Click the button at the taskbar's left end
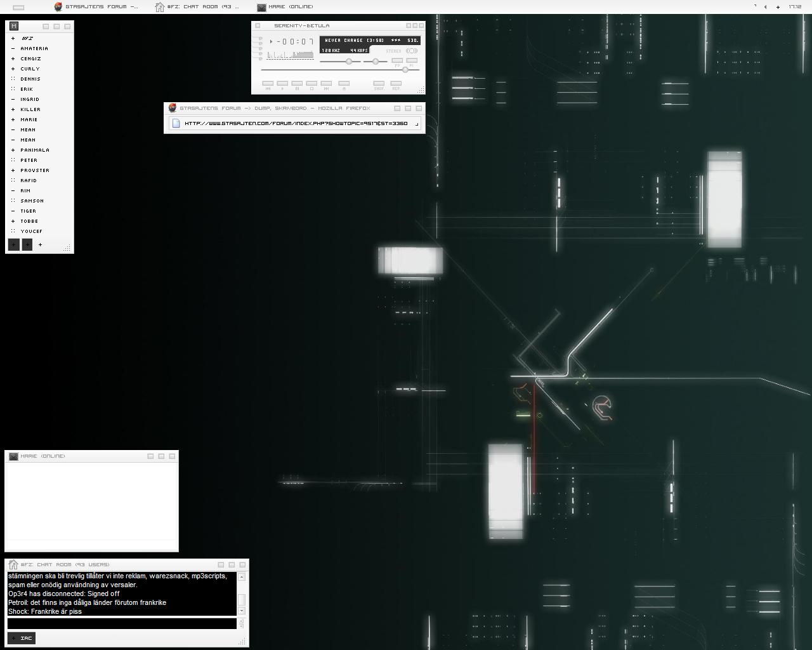The height and width of the screenshot is (650, 812). coord(18,7)
